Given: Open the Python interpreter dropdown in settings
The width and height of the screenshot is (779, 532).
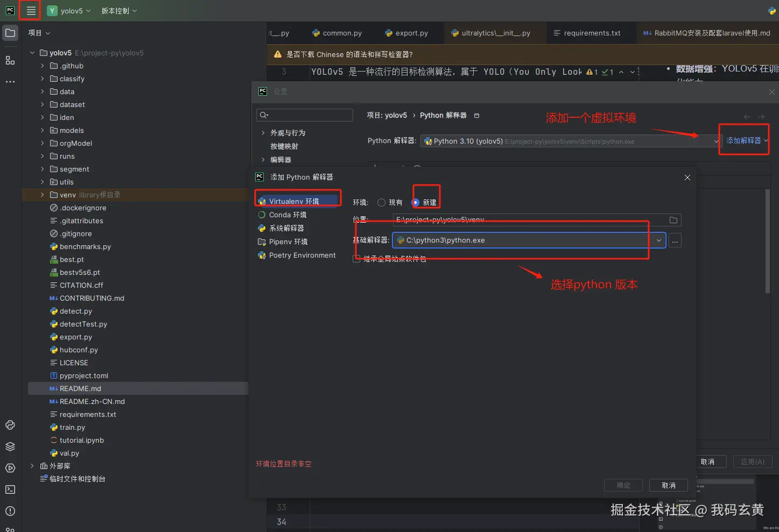Looking at the screenshot, I should (x=717, y=141).
